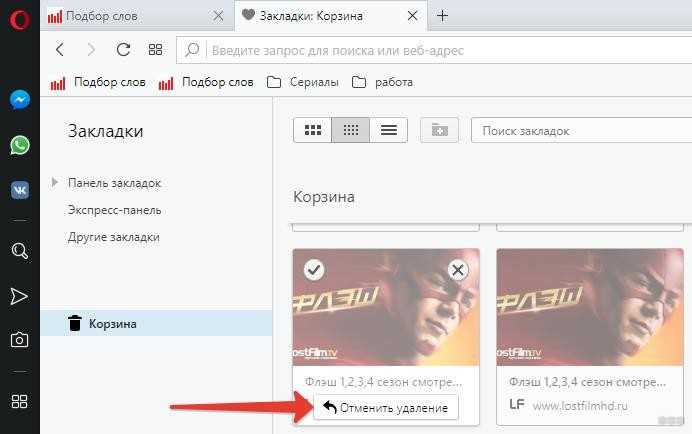Select Панель закладок in sidebar

coord(114,183)
